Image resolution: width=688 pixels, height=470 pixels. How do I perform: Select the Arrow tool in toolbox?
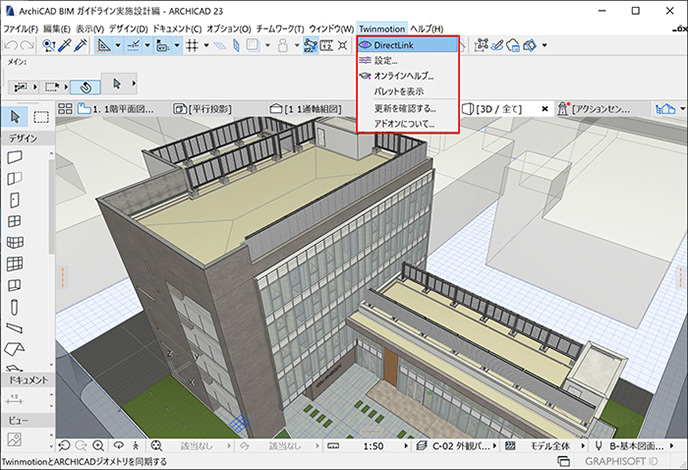[x=15, y=117]
